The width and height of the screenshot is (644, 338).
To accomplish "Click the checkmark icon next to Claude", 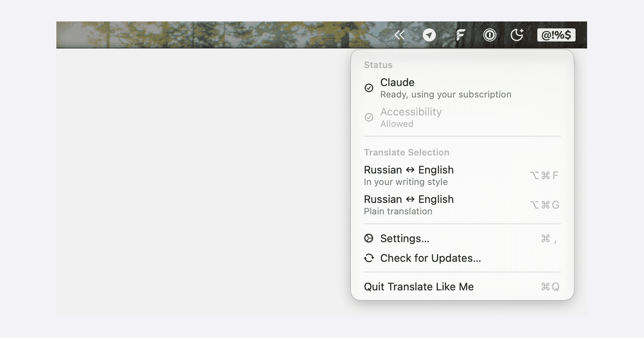I will pos(369,88).
